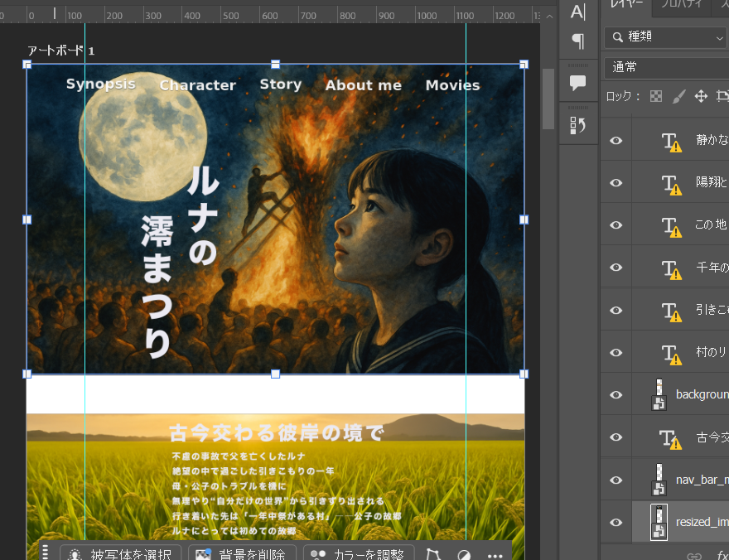729x560 pixels.
Task: Click the 背景を削除 button
Action: coord(242,554)
